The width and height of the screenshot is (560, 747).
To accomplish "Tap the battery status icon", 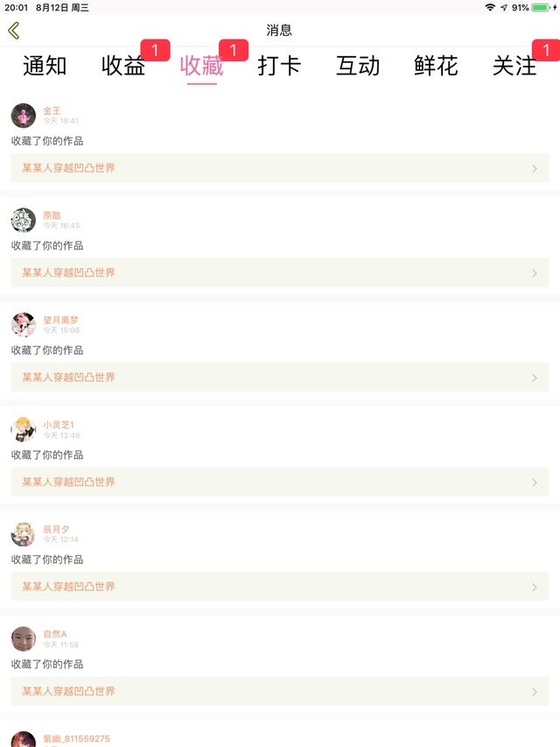I will (x=541, y=8).
